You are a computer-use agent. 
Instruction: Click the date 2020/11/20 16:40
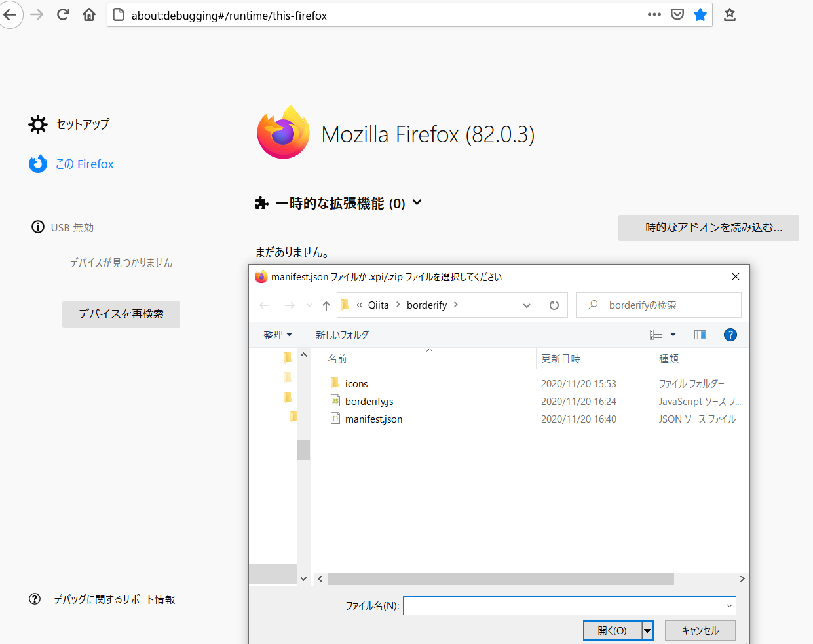[x=578, y=419]
